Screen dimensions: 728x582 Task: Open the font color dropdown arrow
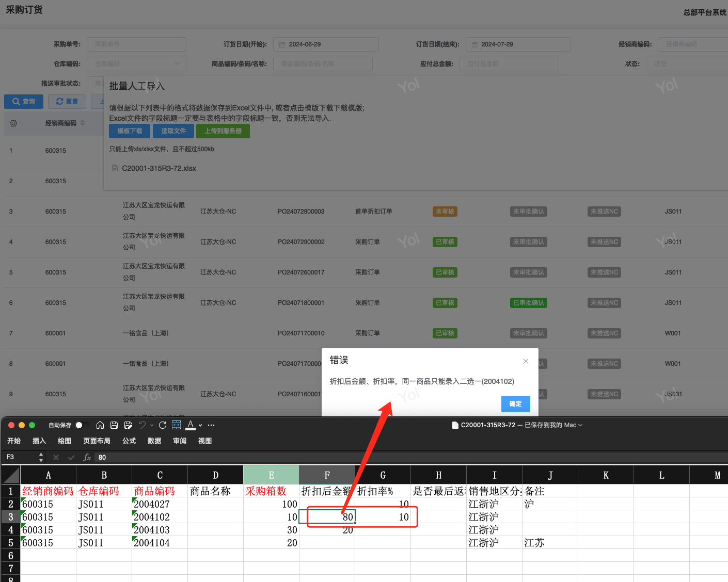coord(200,426)
